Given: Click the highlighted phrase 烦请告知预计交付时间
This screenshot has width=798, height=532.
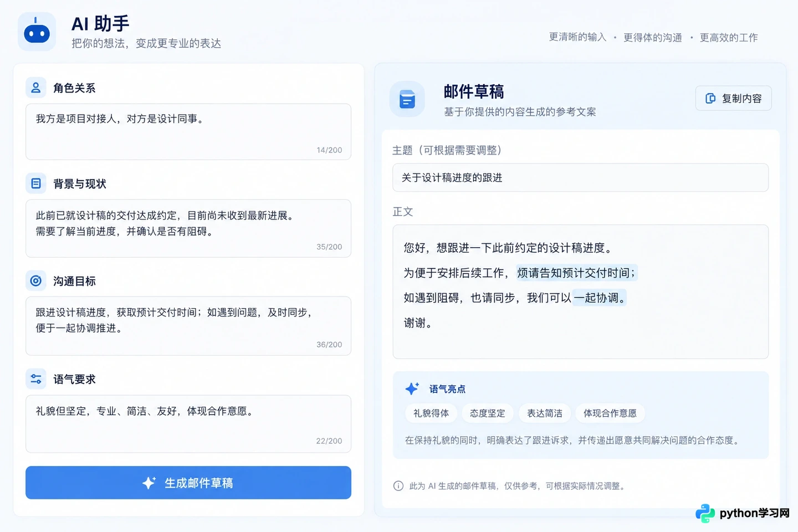Looking at the screenshot, I should (x=576, y=273).
